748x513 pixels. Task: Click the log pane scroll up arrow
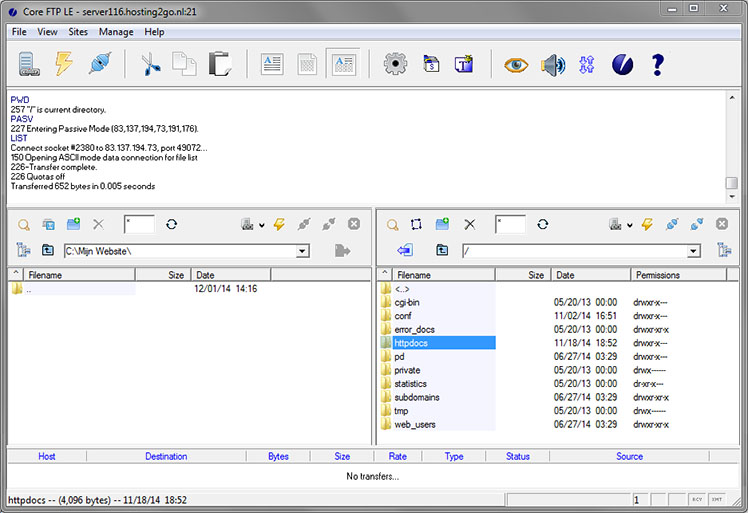(732, 97)
